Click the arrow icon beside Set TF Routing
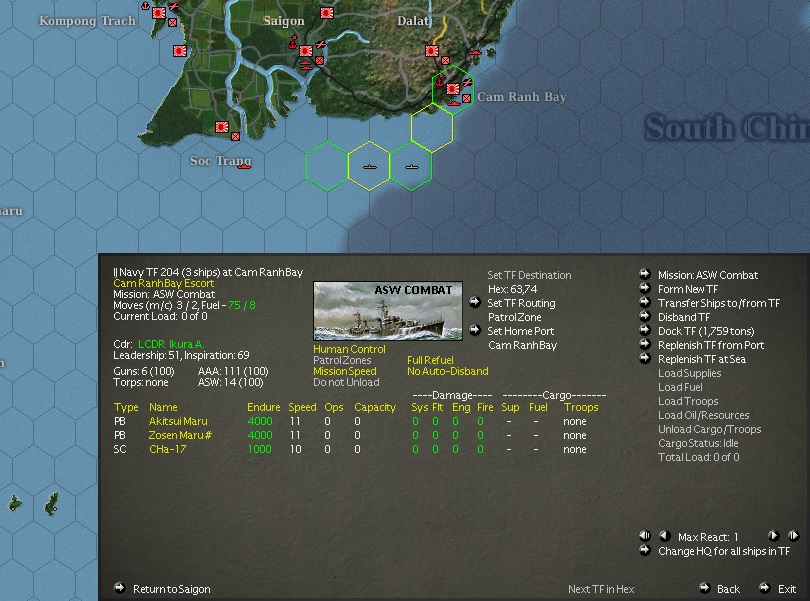This screenshot has width=810, height=601. [475, 302]
